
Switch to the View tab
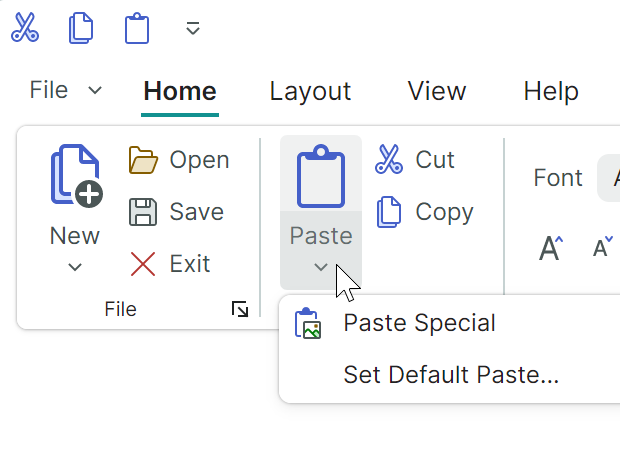(x=436, y=91)
